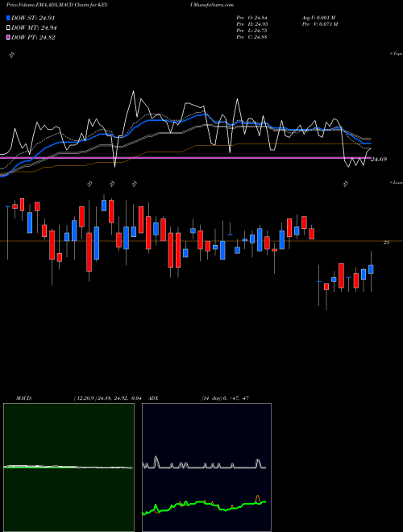
Task: Open the green MACD indicator chart panel
Action: [x=69, y=468]
